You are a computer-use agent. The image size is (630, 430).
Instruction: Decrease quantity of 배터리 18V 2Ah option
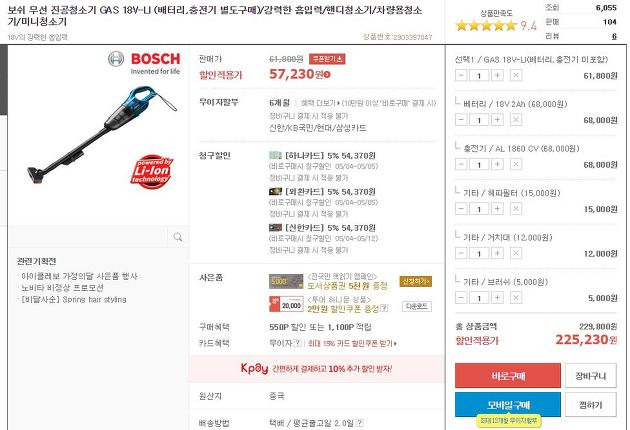tap(461, 119)
